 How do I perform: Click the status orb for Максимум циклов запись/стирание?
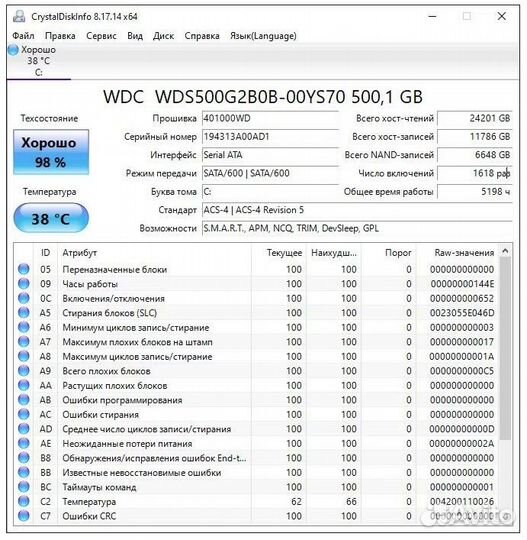(x=24, y=356)
